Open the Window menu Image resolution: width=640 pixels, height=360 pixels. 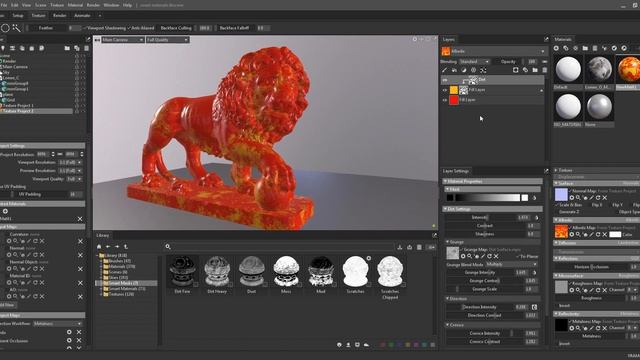point(111,5)
